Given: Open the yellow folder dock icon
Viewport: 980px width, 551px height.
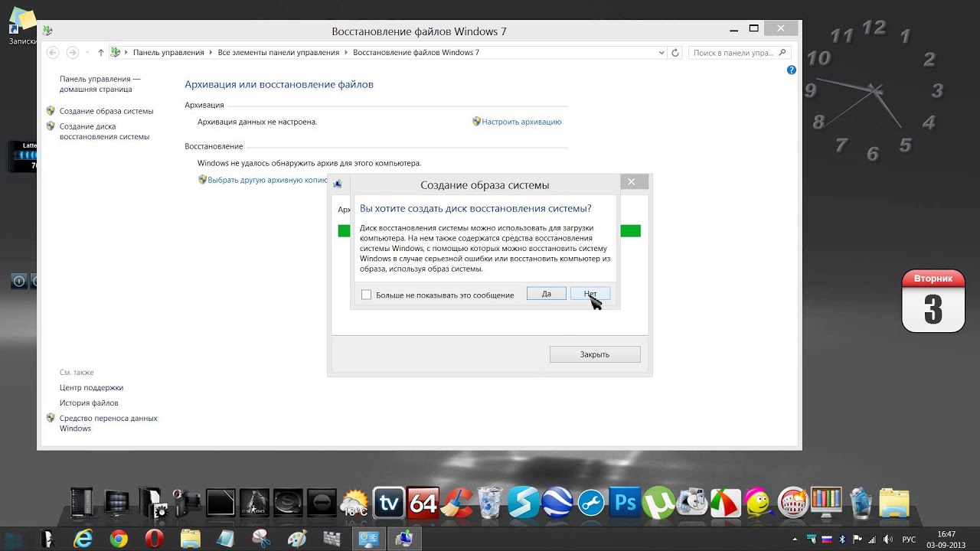Looking at the screenshot, I should pyautogui.click(x=894, y=503).
